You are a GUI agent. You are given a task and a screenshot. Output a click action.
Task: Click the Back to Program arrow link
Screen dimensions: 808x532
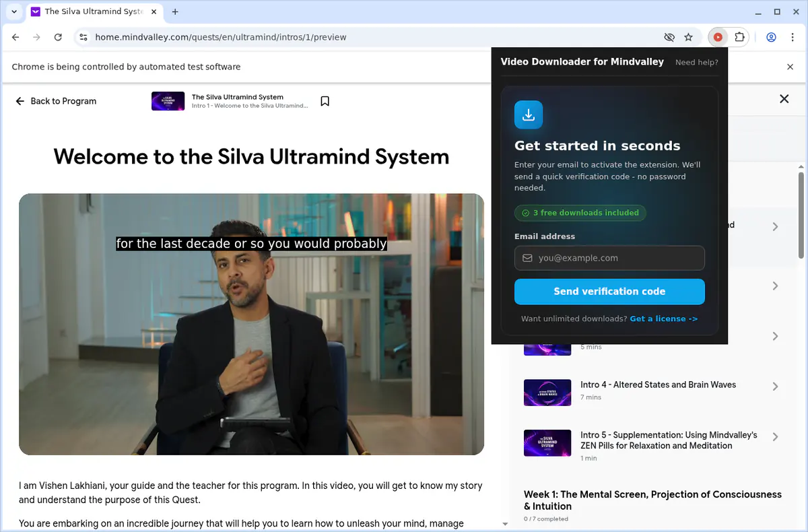[56, 101]
